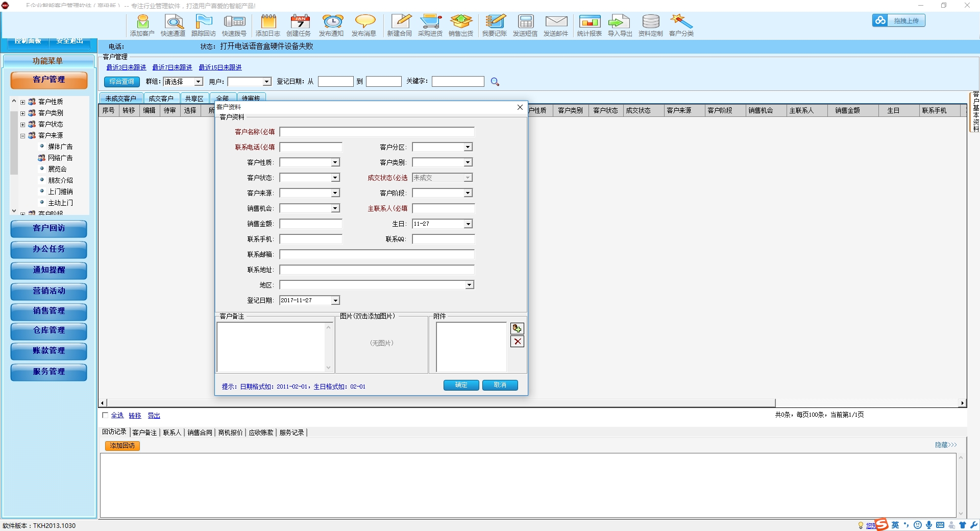Image resolution: width=980 pixels, height=531 pixels.
Task: Click the 最近7日未跟进 link
Action: (172, 67)
